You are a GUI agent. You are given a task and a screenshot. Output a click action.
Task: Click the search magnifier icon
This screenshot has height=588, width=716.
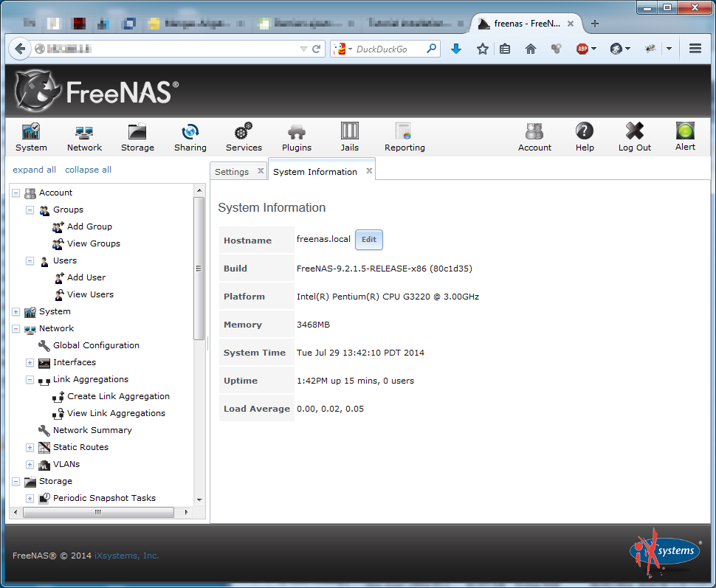(431, 49)
